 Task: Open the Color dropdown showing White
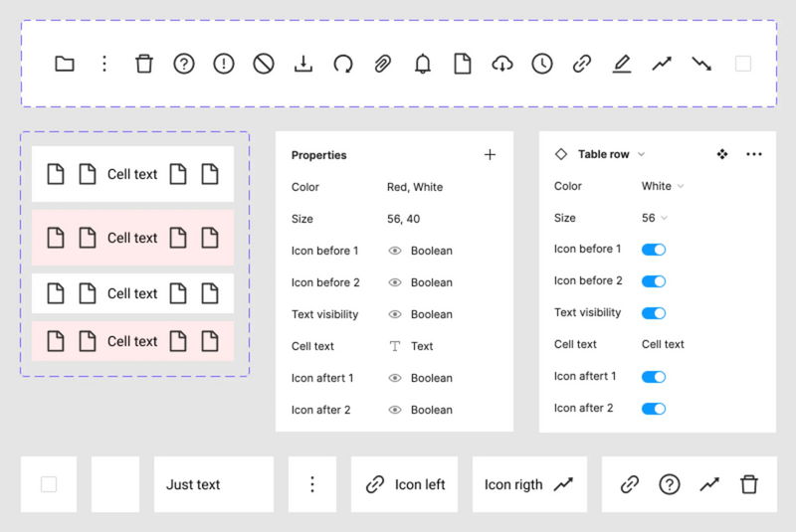pos(663,186)
